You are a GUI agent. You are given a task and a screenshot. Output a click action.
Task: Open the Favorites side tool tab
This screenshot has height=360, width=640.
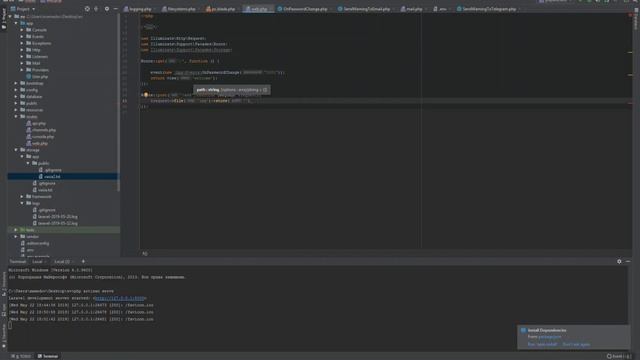point(4,336)
